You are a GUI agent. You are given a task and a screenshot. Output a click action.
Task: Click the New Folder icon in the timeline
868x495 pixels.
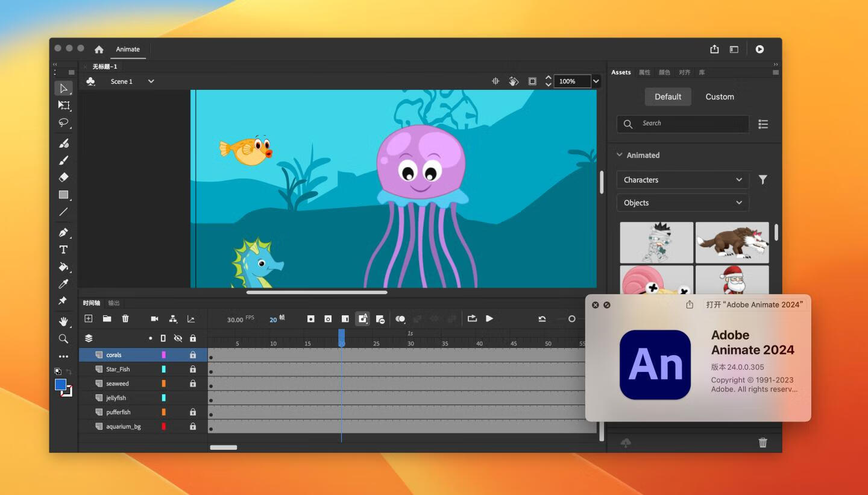[107, 319]
